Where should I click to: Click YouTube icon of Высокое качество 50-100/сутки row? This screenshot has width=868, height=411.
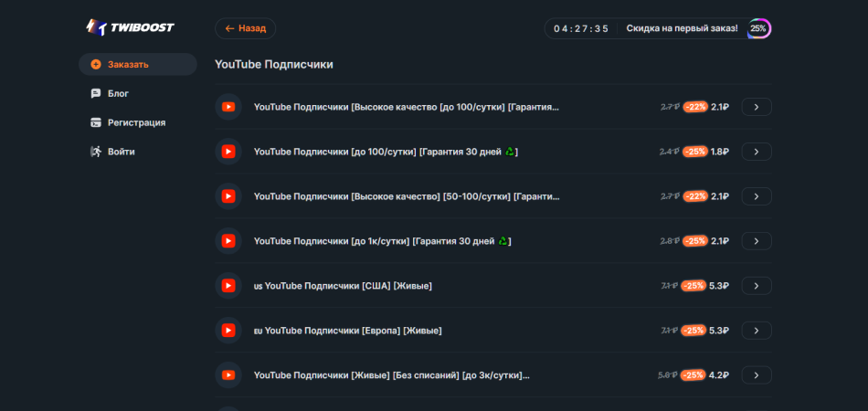[x=228, y=196]
